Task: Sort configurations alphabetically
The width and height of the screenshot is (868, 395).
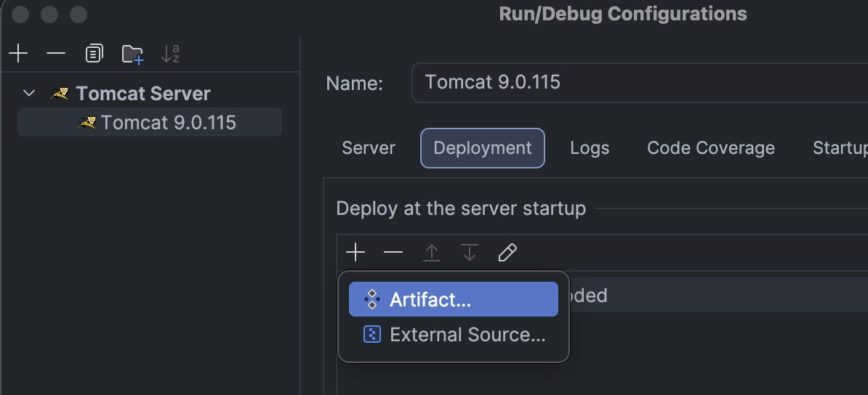Action: tap(170, 53)
